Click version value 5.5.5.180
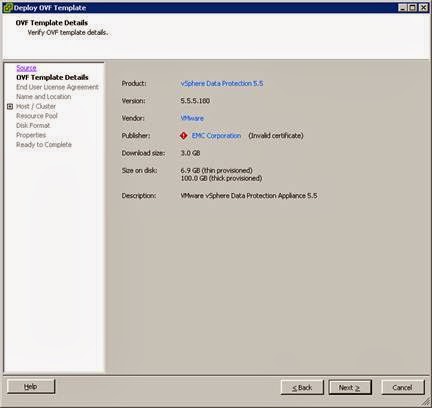Viewport: 432px width, 408px height. tap(195, 101)
